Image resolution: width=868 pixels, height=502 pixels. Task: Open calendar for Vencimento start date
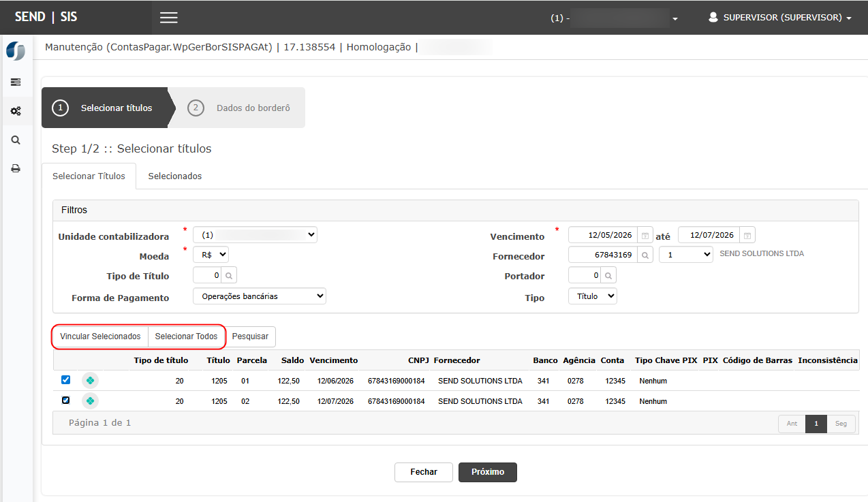645,236
